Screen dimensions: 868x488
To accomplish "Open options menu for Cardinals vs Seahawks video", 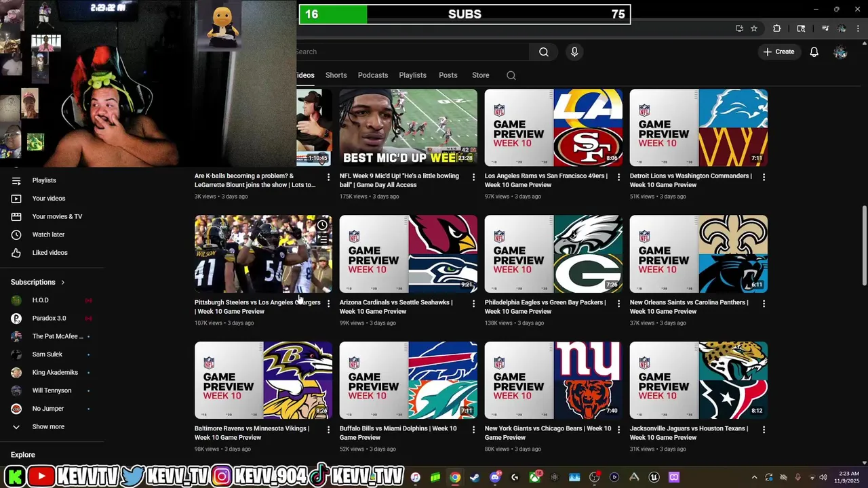I will tap(473, 304).
